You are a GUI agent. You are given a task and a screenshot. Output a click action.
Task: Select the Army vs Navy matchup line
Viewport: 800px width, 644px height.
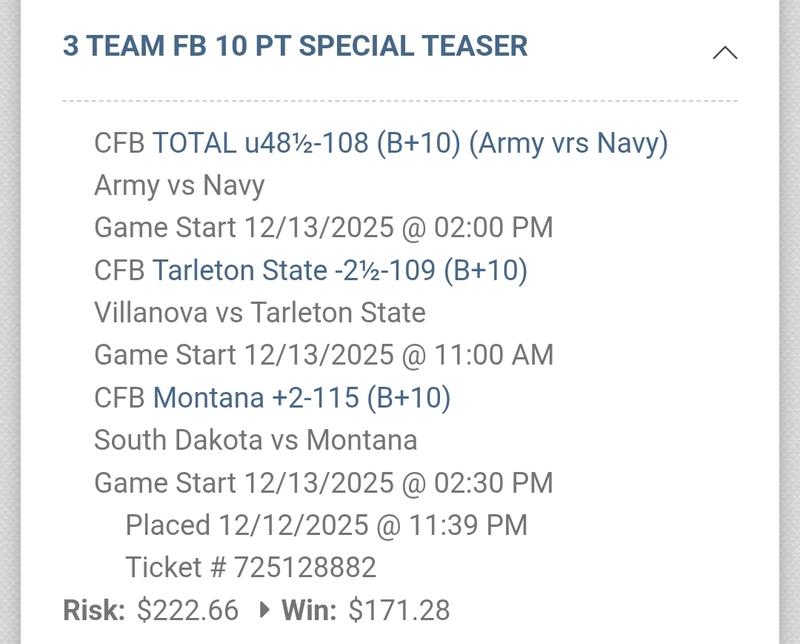(179, 185)
